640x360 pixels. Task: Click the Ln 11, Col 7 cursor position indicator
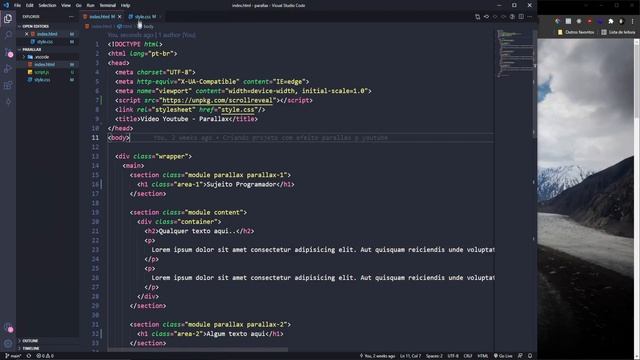click(x=410, y=356)
